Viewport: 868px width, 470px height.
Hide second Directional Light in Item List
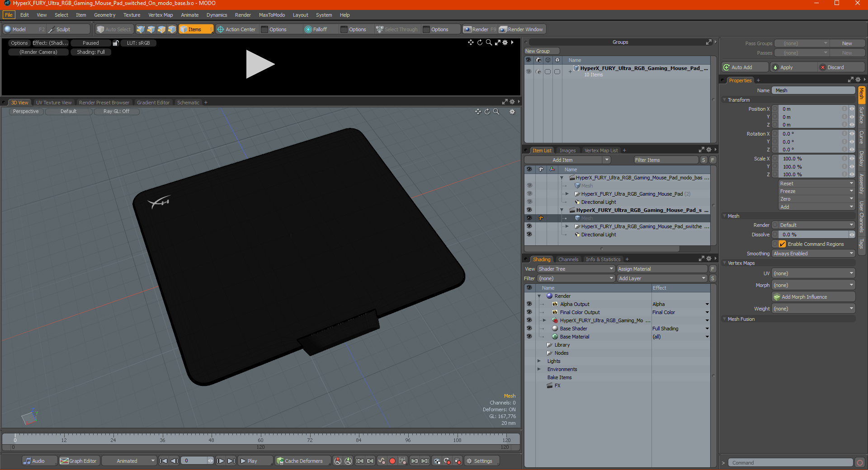529,235
